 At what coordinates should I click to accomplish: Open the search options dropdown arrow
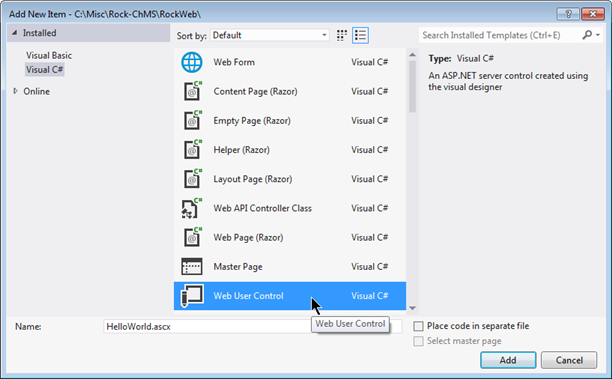[x=598, y=35]
